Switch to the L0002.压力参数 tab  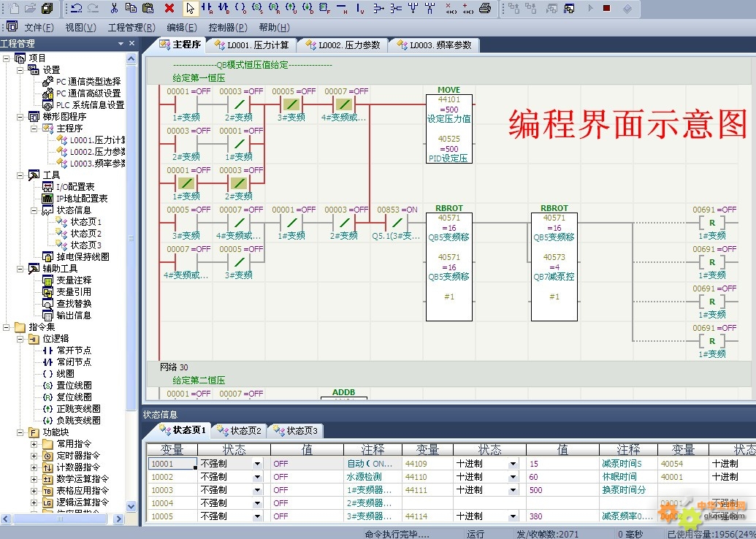343,45
